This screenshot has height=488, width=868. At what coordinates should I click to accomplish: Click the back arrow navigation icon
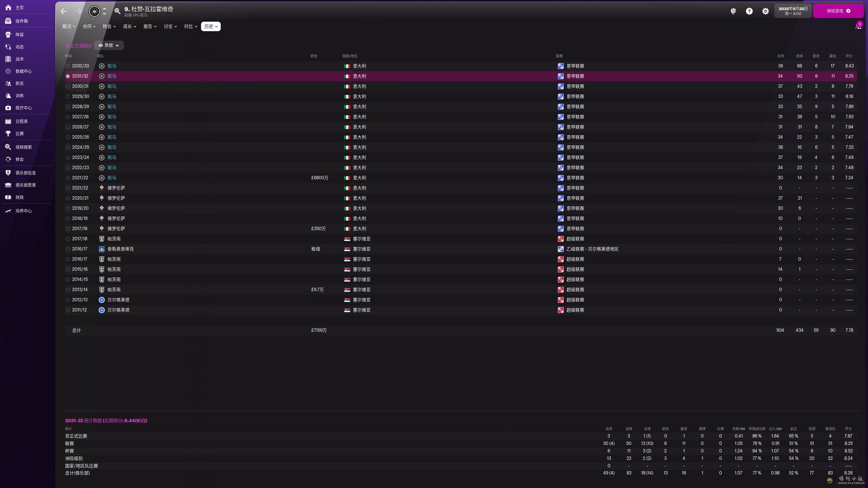(64, 11)
